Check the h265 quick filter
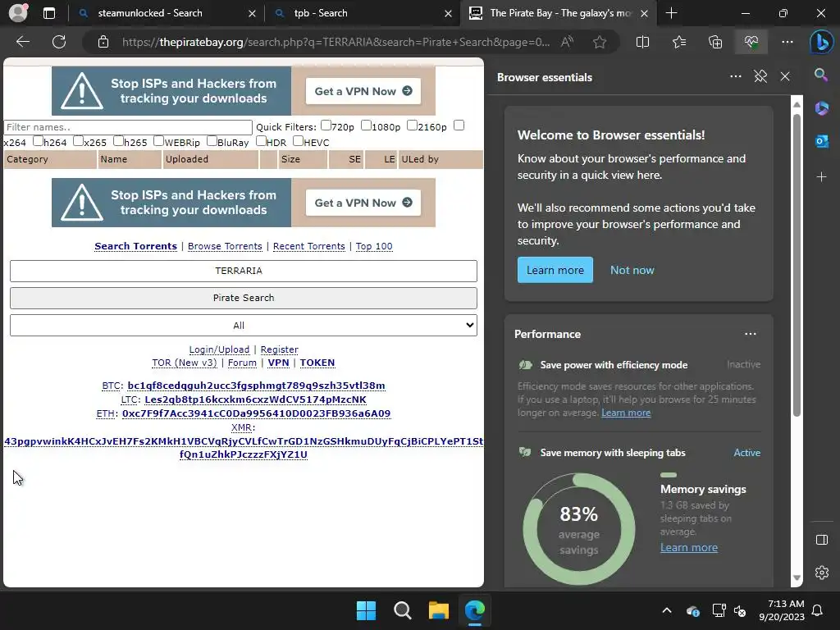The width and height of the screenshot is (840, 630). pyautogui.click(x=118, y=141)
